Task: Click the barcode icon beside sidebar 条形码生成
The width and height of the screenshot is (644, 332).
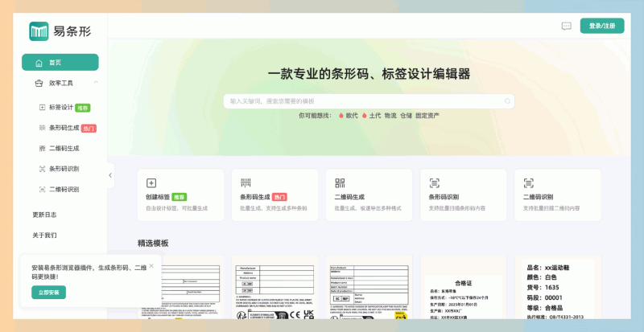Action: pyautogui.click(x=42, y=128)
